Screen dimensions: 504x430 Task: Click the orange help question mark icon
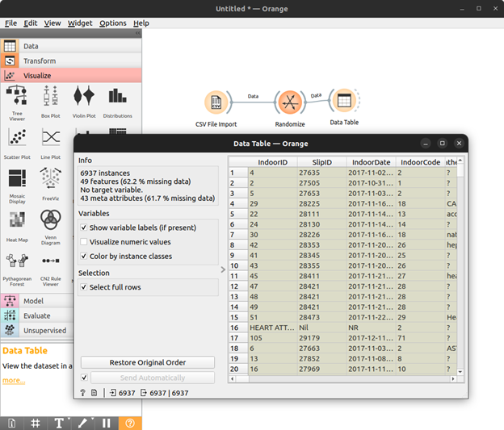(x=130, y=424)
